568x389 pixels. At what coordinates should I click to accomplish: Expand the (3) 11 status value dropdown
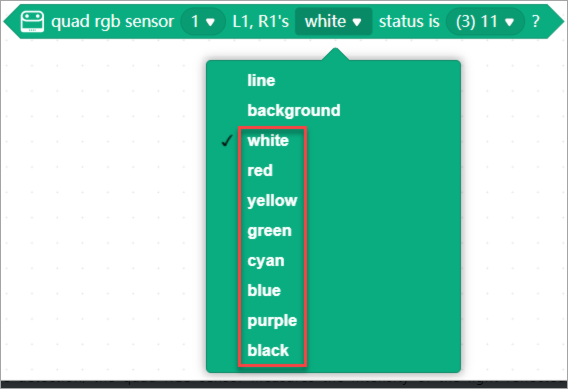click(x=485, y=22)
